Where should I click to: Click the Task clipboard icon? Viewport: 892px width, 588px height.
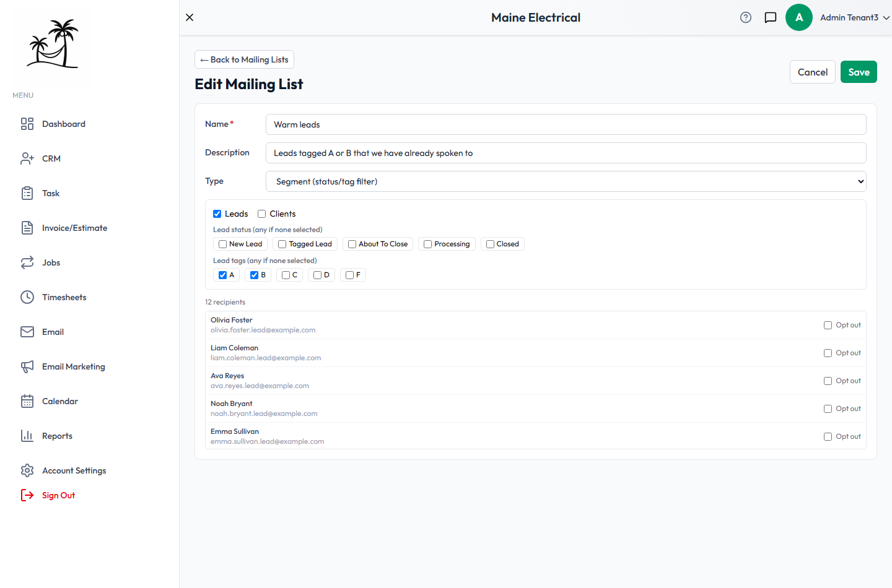coord(27,193)
